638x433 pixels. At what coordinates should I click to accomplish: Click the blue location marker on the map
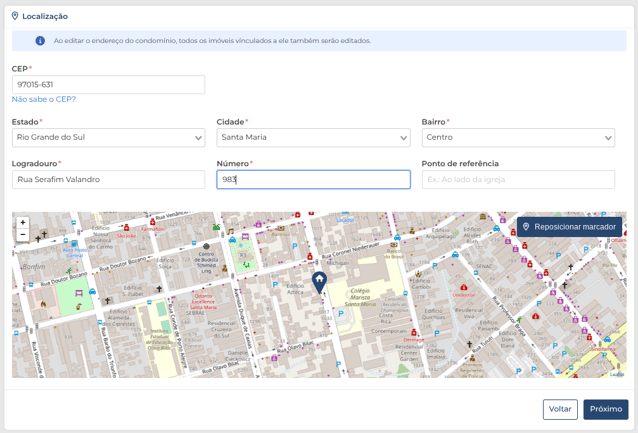pos(319,282)
